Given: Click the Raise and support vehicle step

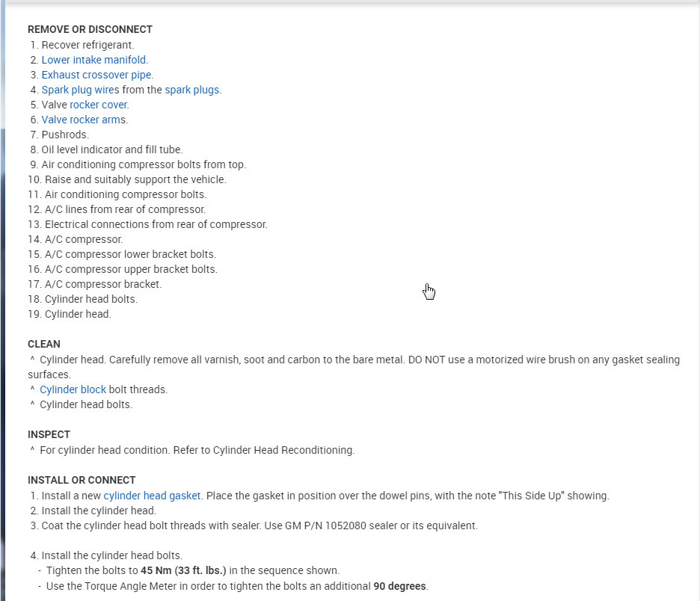Looking at the screenshot, I should (135, 179).
